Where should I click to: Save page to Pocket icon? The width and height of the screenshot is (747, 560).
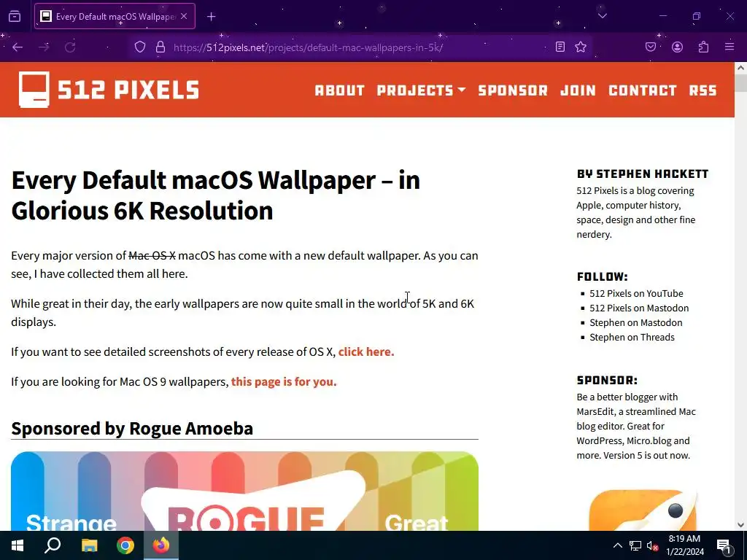coord(651,47)
